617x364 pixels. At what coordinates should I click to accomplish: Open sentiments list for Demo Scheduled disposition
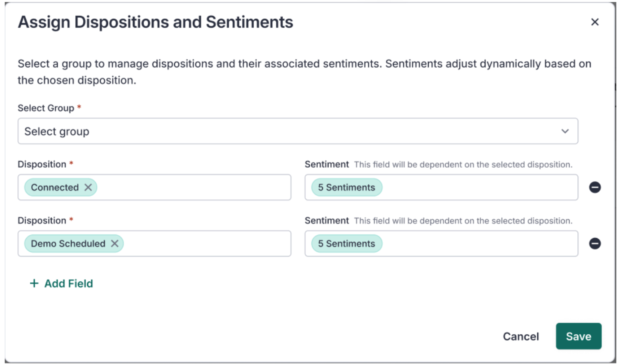pyautogui.click(x=441, y=243)
